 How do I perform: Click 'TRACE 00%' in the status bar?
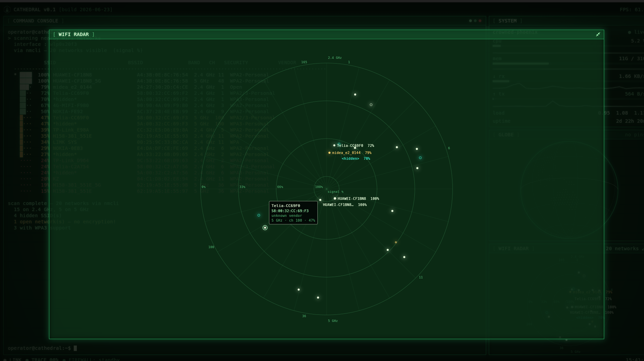[x=45, y=359]
